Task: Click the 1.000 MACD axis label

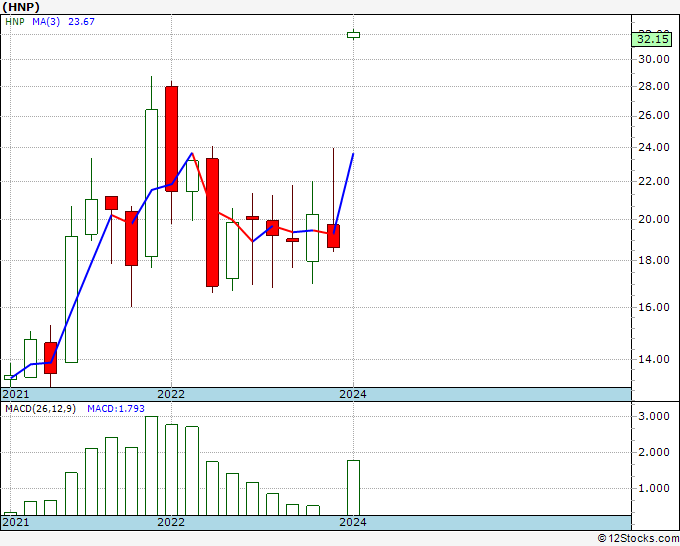Action: 654,488
